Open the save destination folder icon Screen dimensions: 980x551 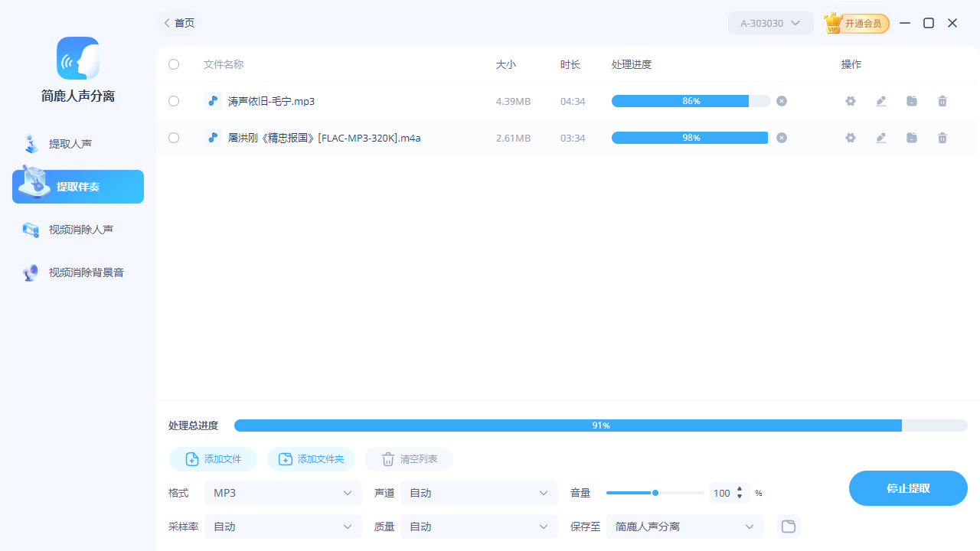788,526
